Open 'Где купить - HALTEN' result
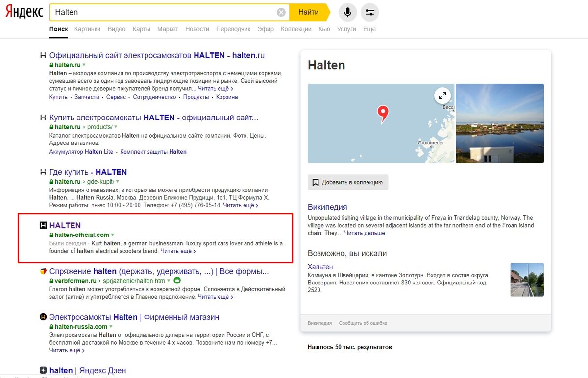The image size is (588, 378). coord(88,172)
